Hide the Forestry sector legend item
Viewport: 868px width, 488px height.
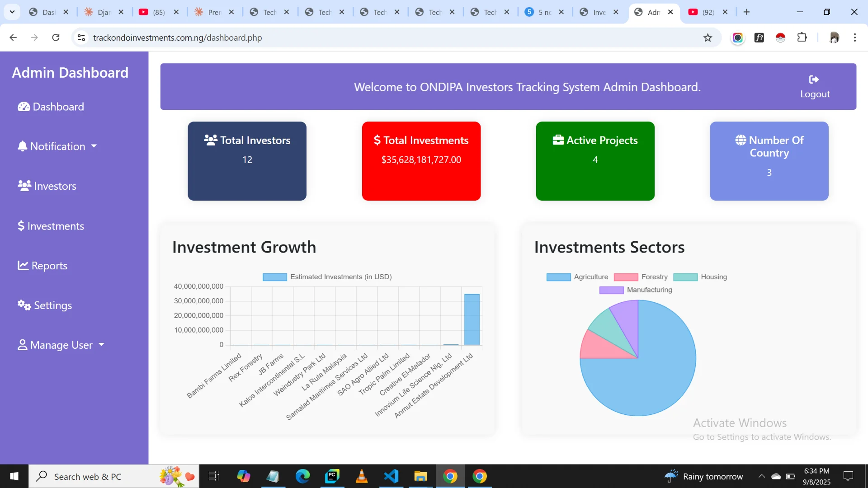626,277
